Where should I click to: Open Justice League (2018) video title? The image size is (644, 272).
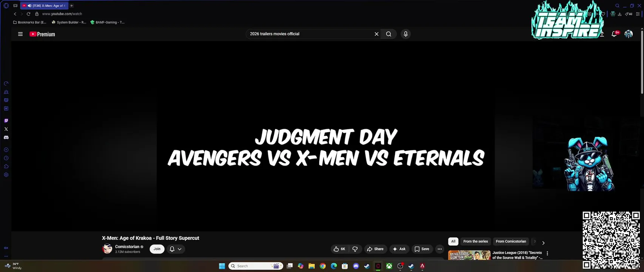click(517, 255)
